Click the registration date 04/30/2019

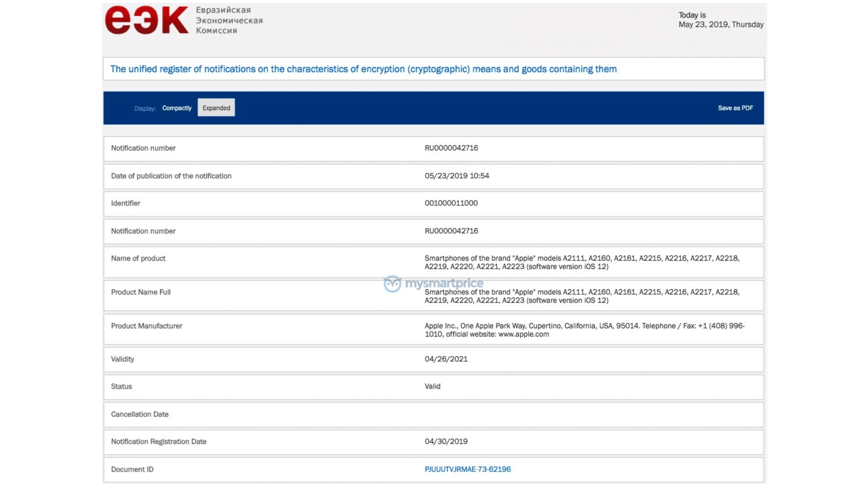[446, 441]
